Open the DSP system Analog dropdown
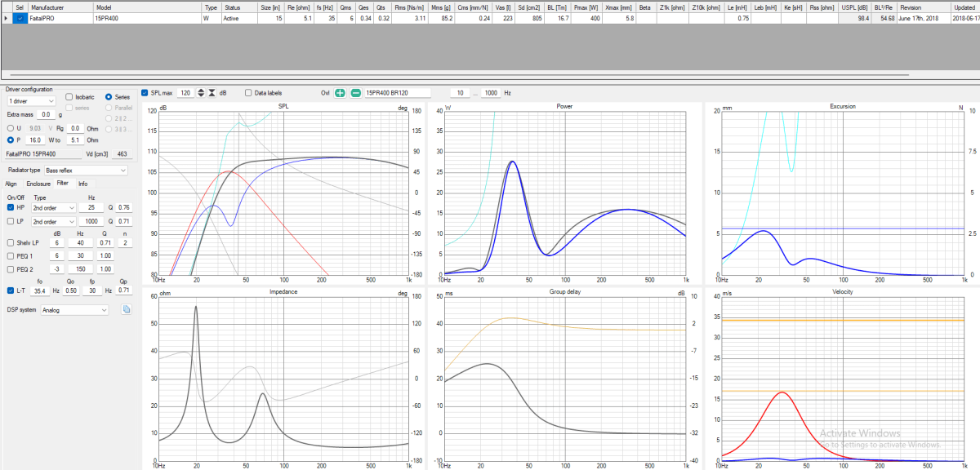This screenshot has width=980, height=470. point(74,310)
